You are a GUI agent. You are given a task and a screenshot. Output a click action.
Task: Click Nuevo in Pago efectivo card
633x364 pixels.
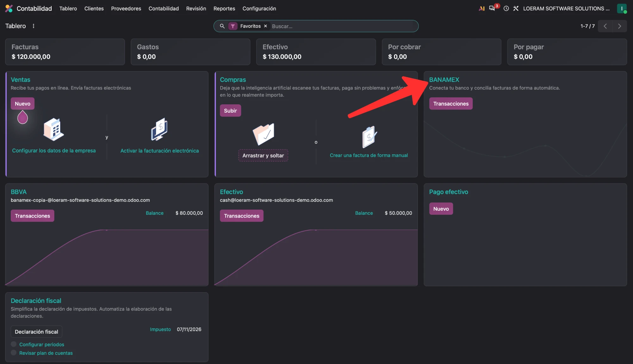click(x=441, y=209)
